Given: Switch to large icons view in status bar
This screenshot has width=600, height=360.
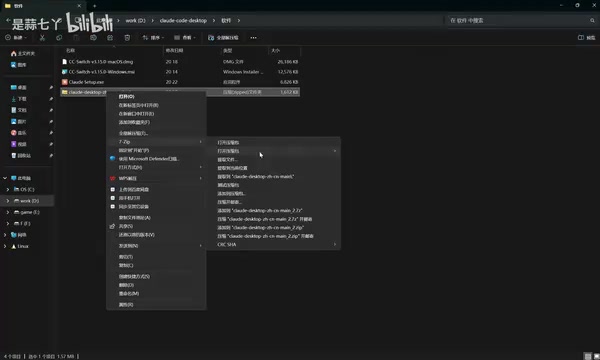Looking at the screenshot, I should (596, 356).
